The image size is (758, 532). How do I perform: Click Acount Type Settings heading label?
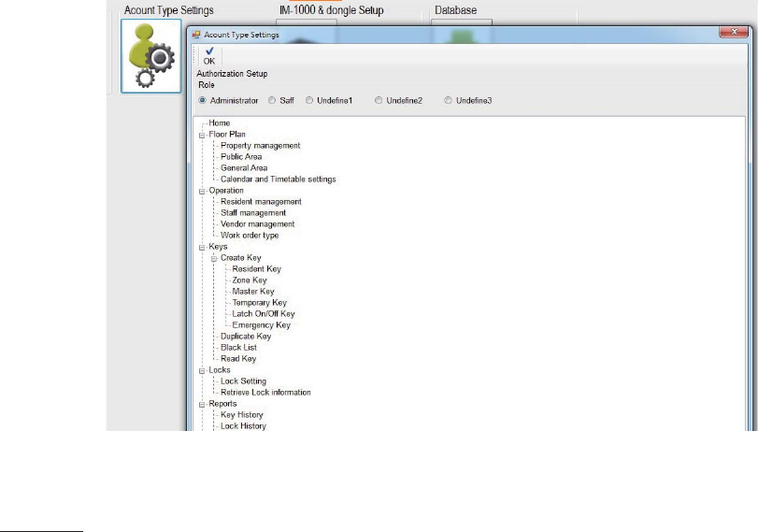[x=169, y=10]
